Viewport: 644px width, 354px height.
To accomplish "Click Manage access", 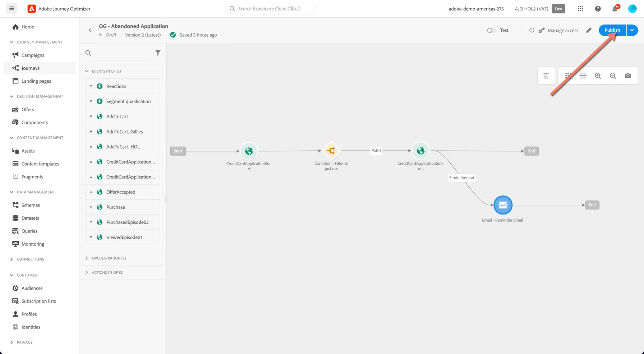I will tap(558, 31).
